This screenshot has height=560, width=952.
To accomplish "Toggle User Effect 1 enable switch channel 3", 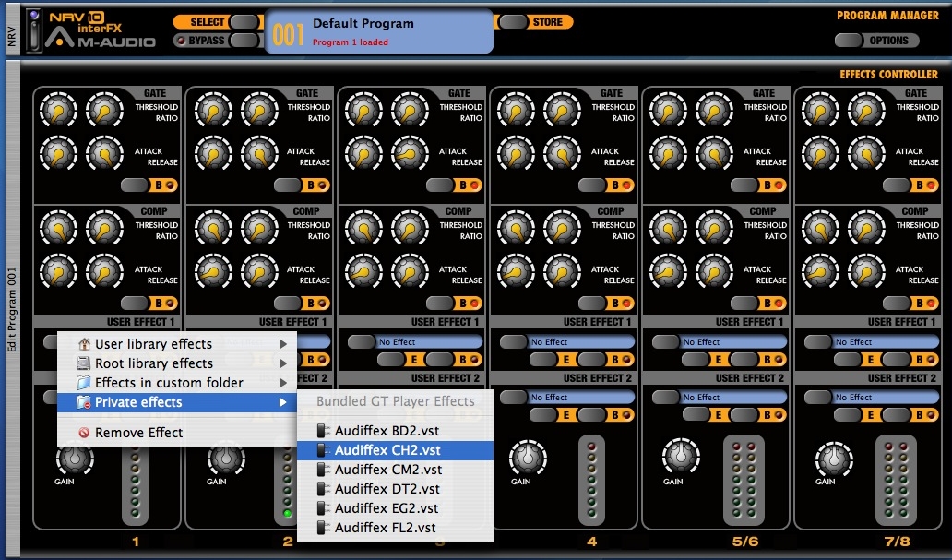I will [361, 342].
